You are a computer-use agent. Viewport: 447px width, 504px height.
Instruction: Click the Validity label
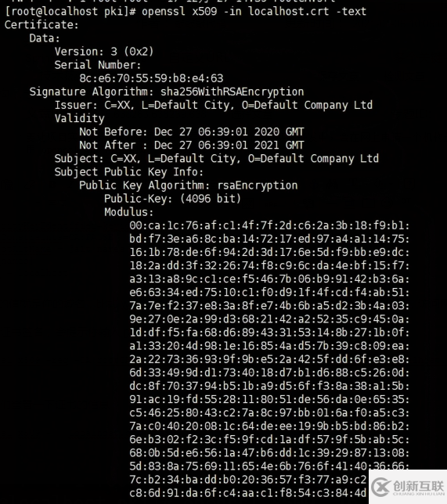79,119
